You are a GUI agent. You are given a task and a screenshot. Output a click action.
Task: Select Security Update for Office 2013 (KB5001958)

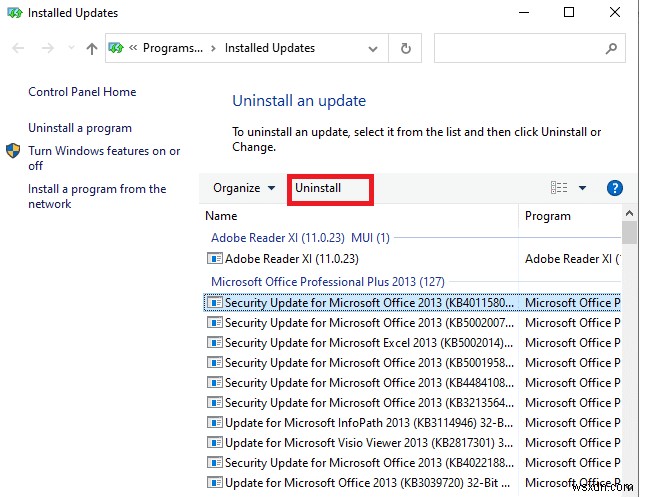coord(369,362)
